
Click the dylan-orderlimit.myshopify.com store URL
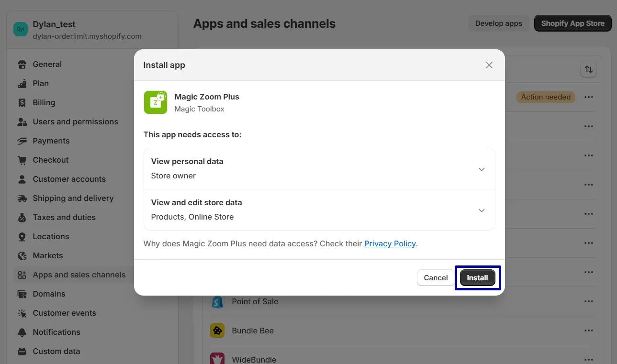(87, 36)
